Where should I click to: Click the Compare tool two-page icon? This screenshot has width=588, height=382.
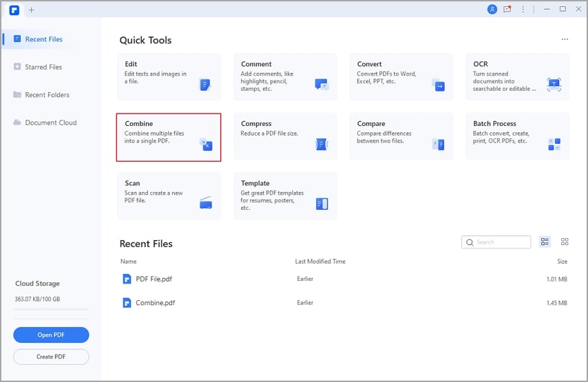[438, 145]
